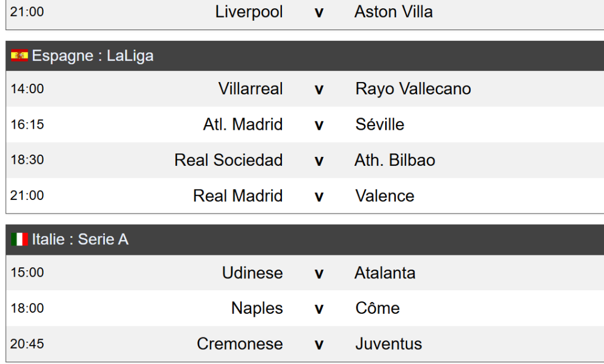
Task: Open the Villarreal team link
Action: point(250,89)
